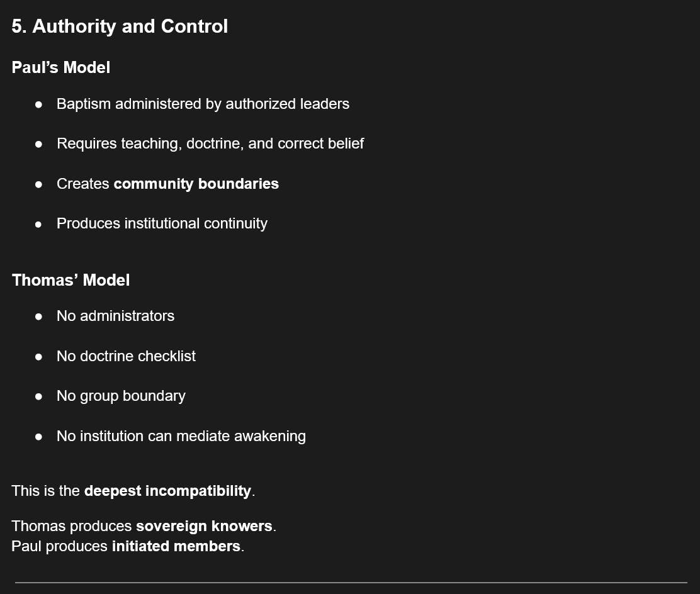
Task: Click the words "Paul produces"
Action: pyautogui.click(x=60, y=546)
